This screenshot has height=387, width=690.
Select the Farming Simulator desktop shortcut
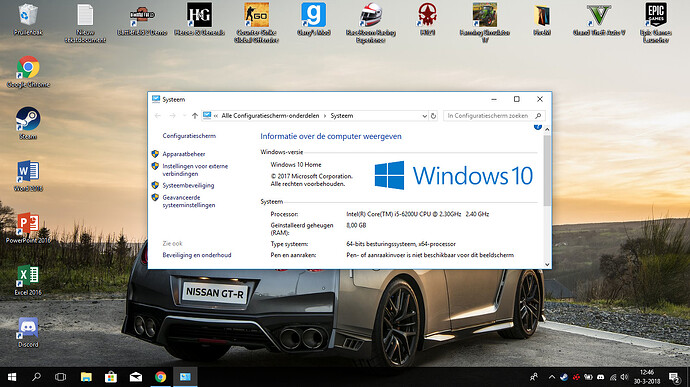tap(484, 23)
